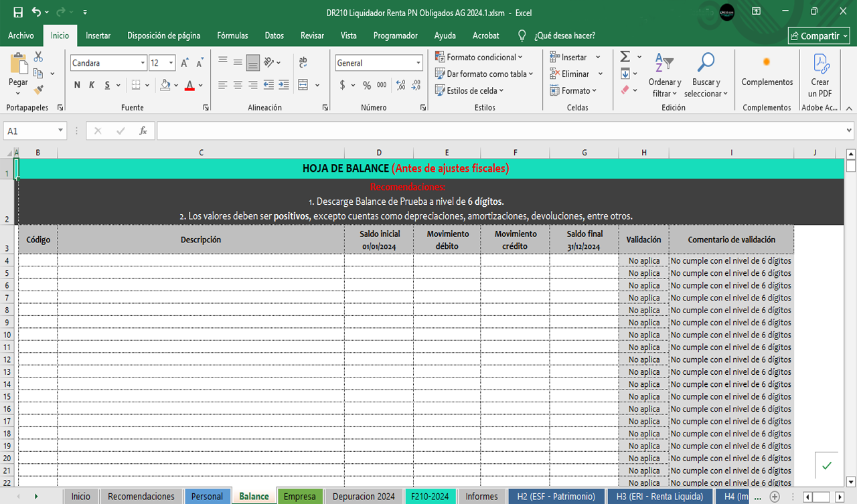Open the Datos ribbon tab
The height and width of the screenshot is (504, 857).
tap(275, 35)
